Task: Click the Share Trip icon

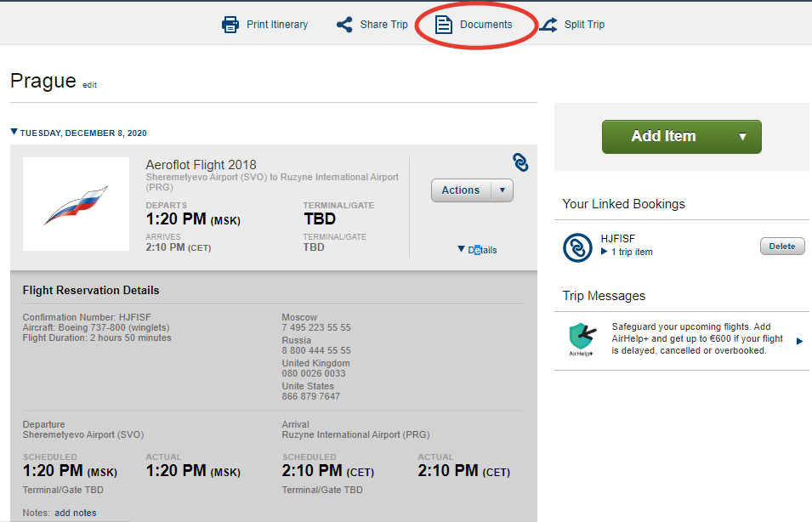Action: coord(344,25)
